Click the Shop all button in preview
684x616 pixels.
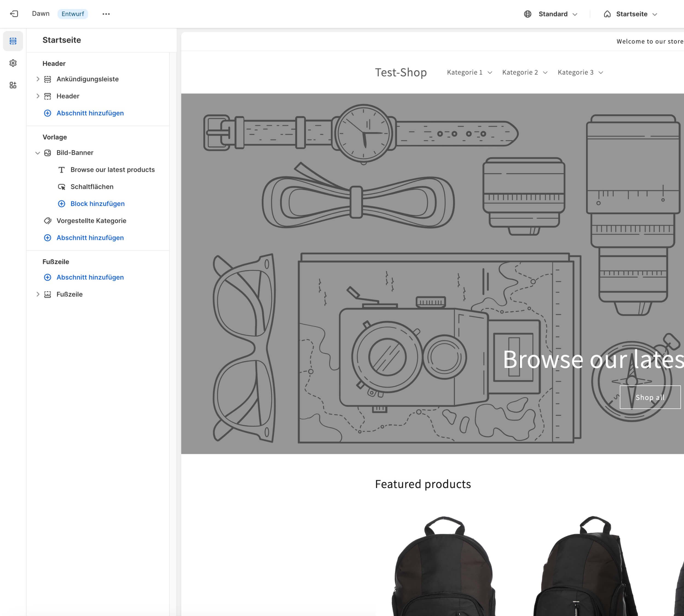(x=650, y=397)
